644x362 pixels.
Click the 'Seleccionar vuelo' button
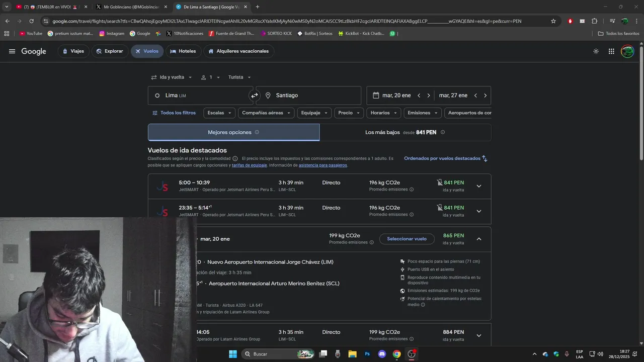[407, 239]
